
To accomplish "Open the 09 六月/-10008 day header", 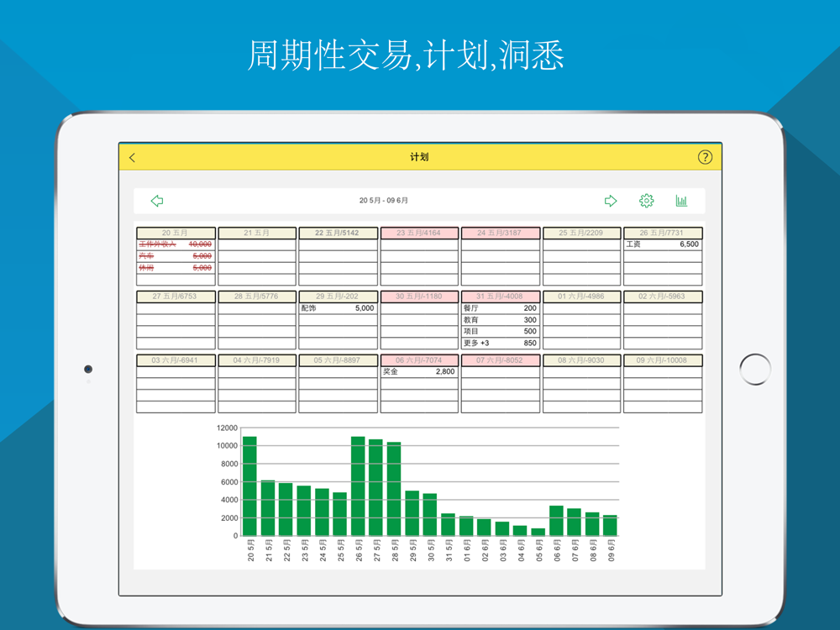I will [x=663, y=360].
